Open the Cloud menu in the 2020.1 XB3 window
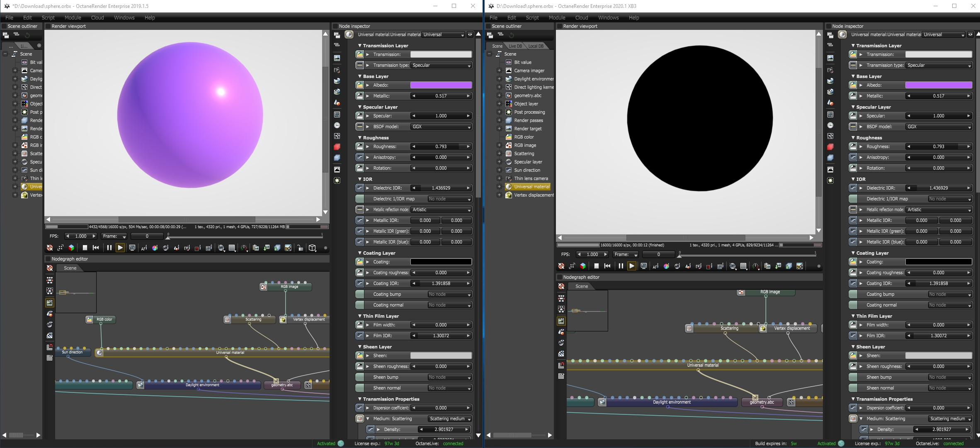The width and height of the screenshot is (980, 448). pyautogui.click(x=581, y=18)
